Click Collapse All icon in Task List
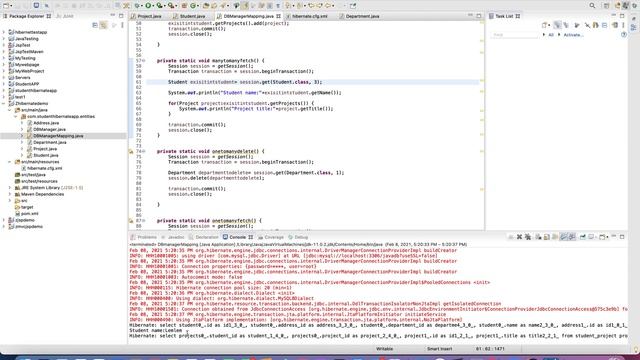Viewport: 640px width, 360px height. (605, 25)
